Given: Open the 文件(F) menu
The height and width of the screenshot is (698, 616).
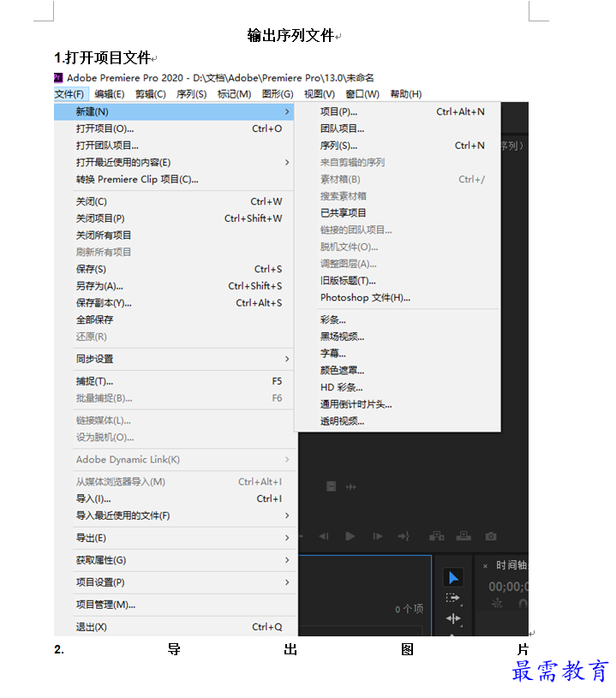Looking at the screenshot, I should 69,94.
